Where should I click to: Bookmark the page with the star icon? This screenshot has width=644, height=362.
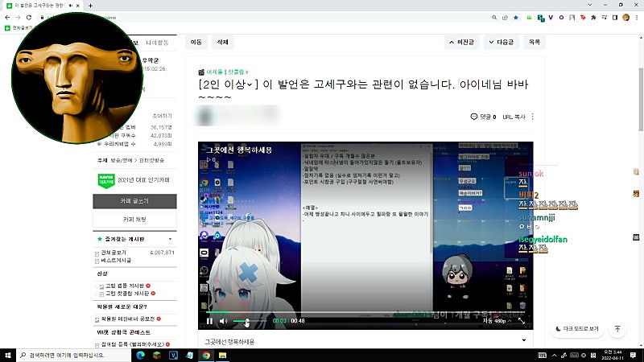pyautogui.click(x=516, y=18)
